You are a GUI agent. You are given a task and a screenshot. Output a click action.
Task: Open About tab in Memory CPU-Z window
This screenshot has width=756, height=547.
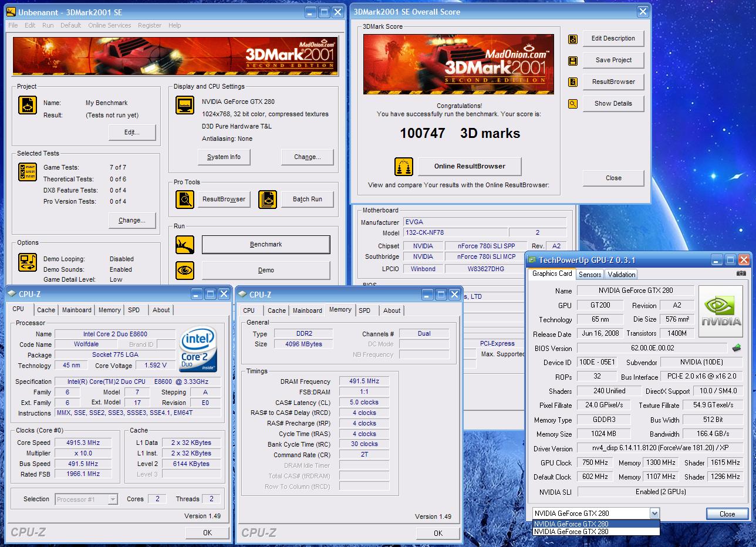coord(392,310)
